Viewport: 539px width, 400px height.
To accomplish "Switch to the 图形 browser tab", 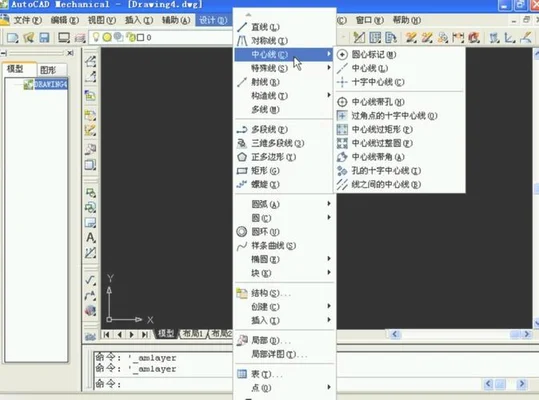I will tap(48, 70).
